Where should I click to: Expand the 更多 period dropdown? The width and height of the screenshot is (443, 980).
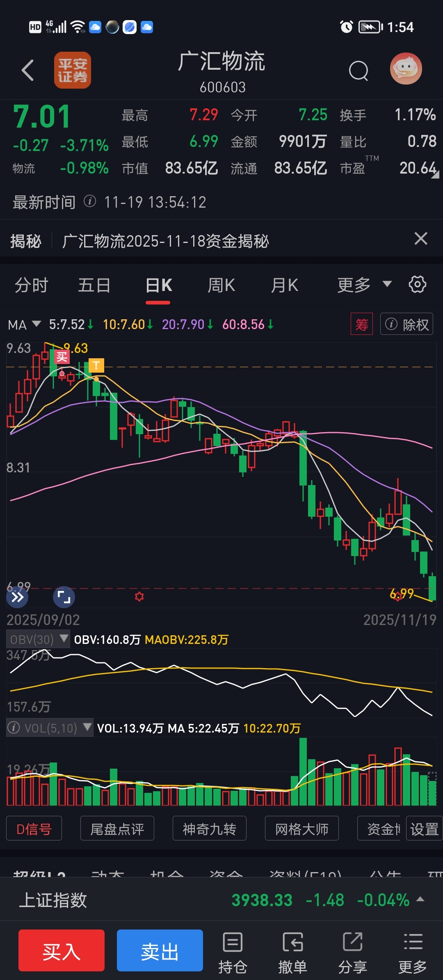[365, 284]
